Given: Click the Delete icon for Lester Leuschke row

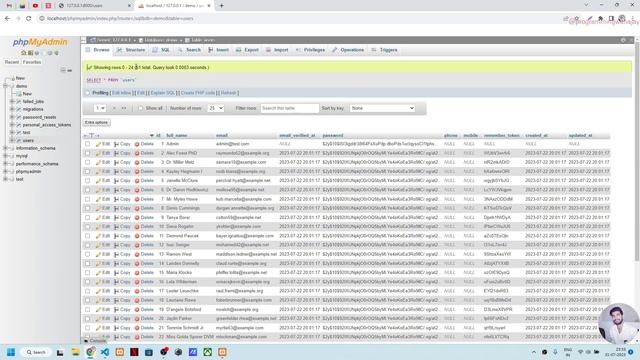Looking at the screenshot, I should (137, 291).
